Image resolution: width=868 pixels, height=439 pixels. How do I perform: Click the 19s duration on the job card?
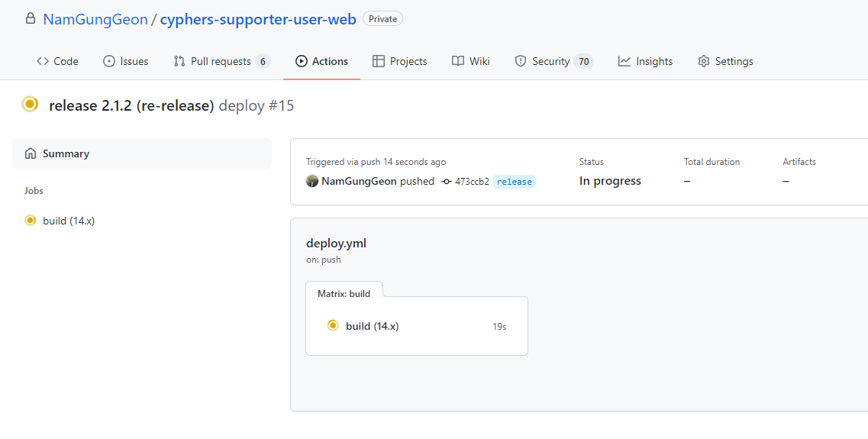click(x=499, y=327)
